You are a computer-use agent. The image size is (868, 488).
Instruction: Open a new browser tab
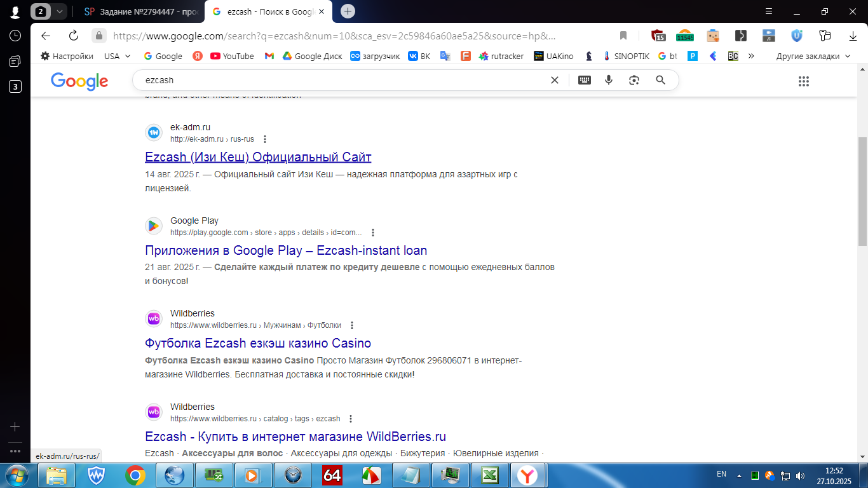click(x=348, y=11)
